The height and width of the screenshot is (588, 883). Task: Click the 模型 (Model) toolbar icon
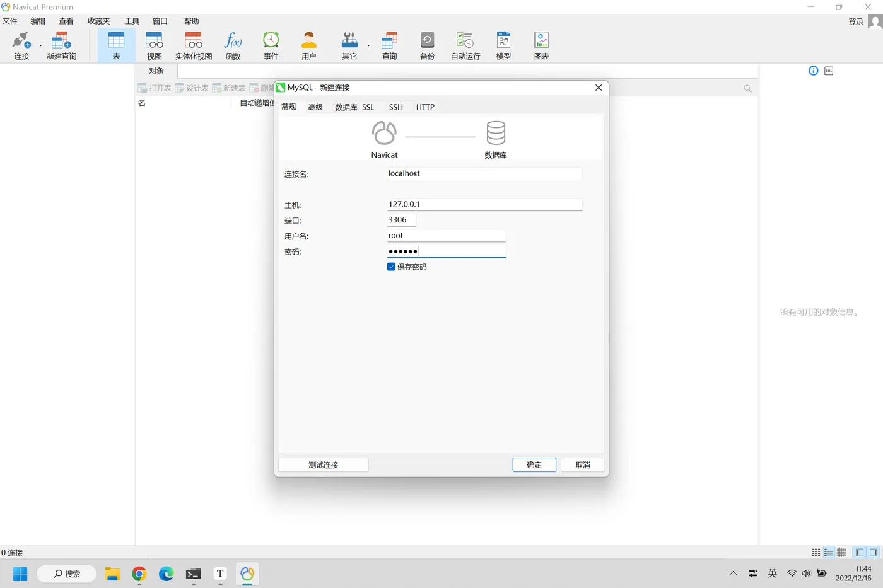pos(503,45)
